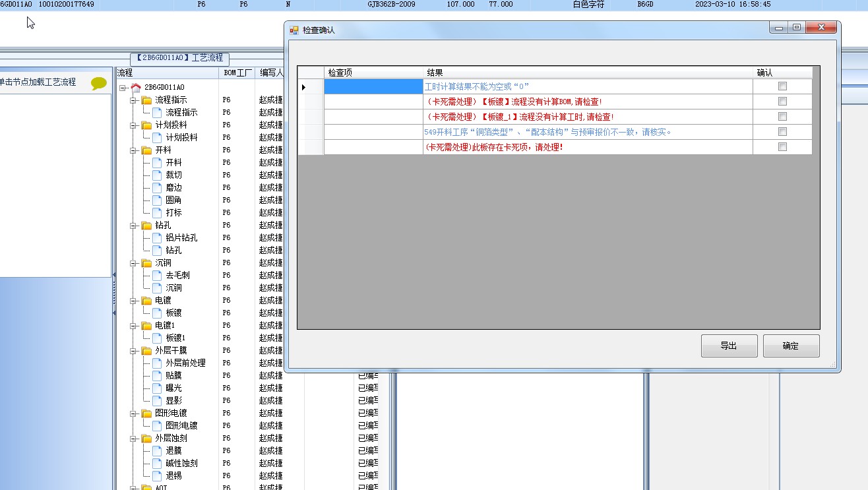Select the 开料 document icon

pos(157,162)
